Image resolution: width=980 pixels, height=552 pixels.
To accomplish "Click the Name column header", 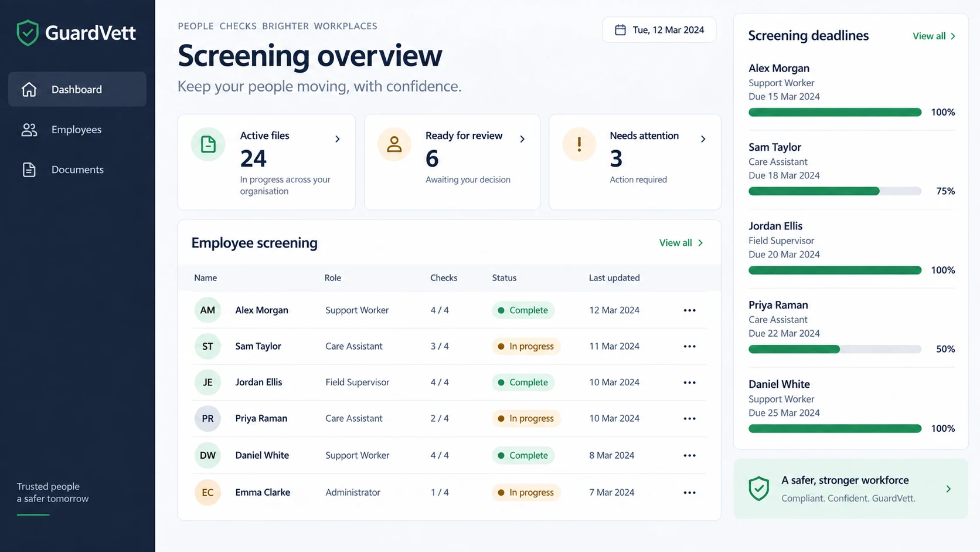I will click(x=206, y=278).
